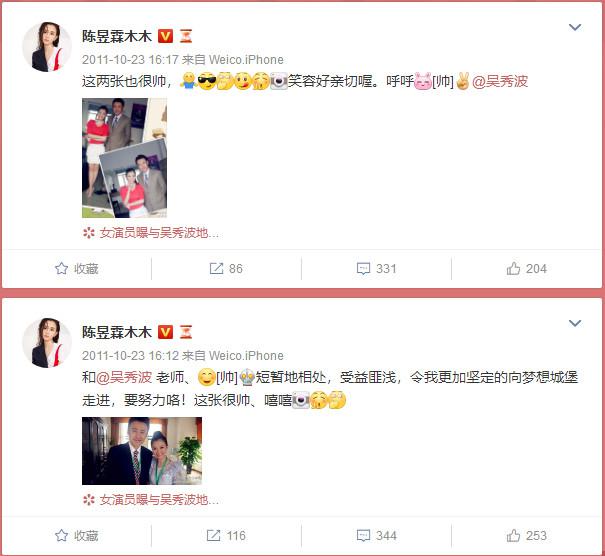Click @吴秀波 mention in first post
This screenshot has height=556, width=605.
[500, 81]
